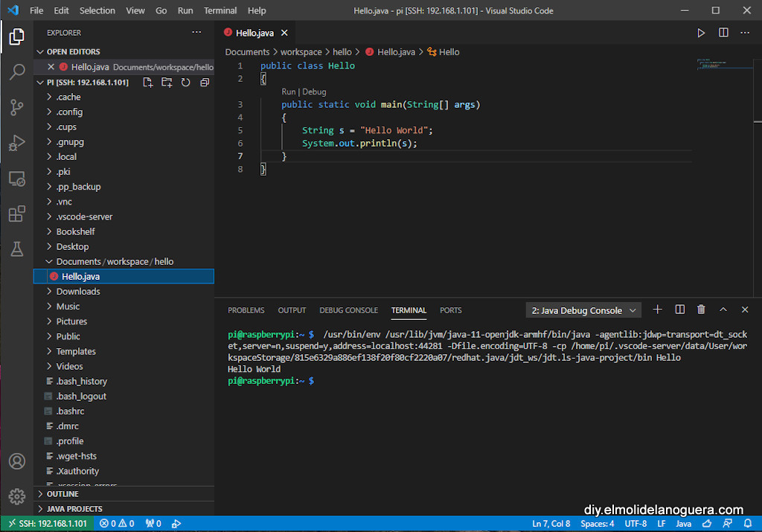Split the editor to the right
762x532 pixels.
click(x=723, y=33)
